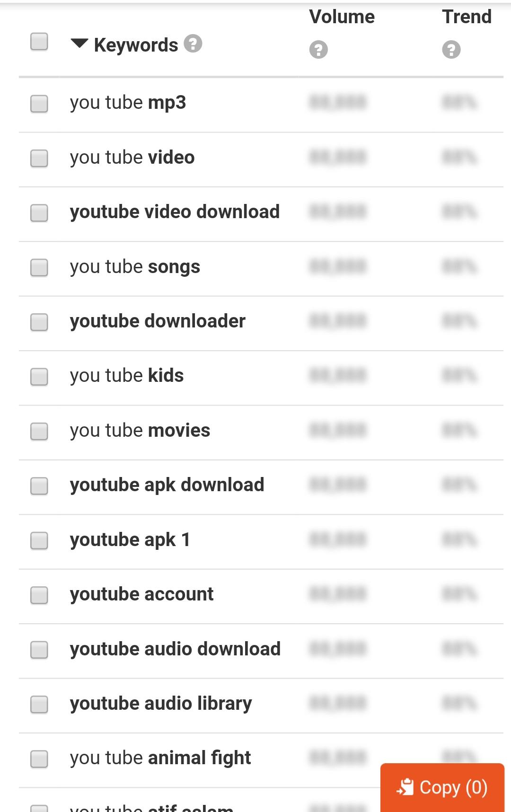Open the 'youtube video download' keyword
This screenshot has width=511, height=812.
point(175,212)
